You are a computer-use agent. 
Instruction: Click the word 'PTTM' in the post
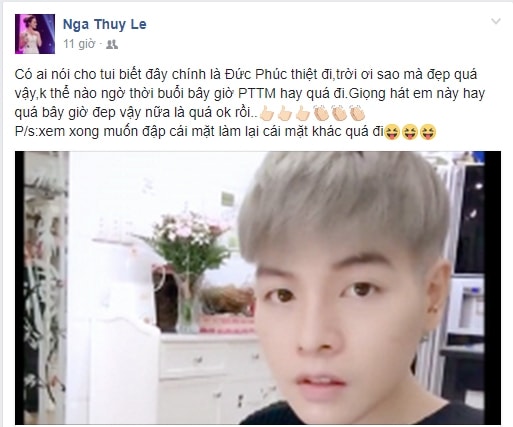click(257, 94)
